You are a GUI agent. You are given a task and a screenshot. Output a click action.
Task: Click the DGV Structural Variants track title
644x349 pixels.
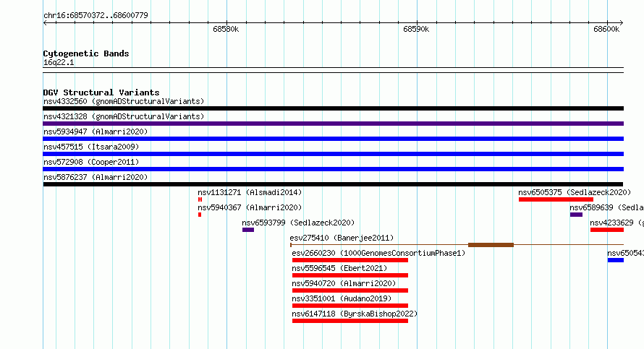[101, 92]
